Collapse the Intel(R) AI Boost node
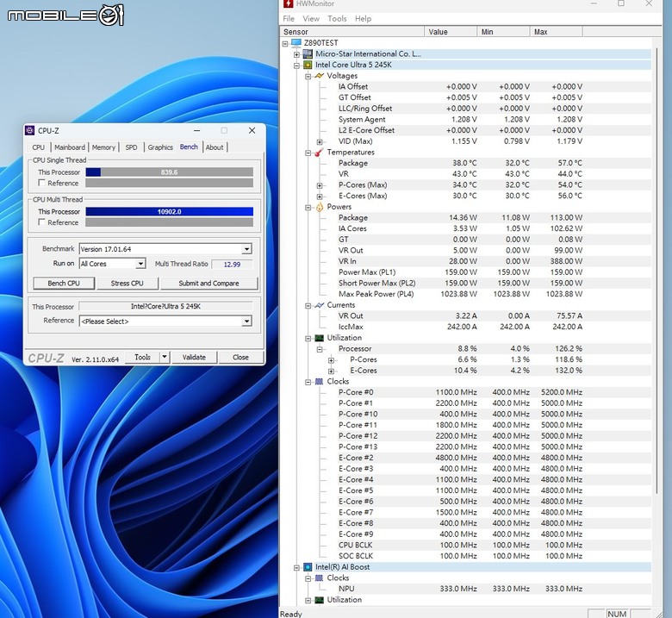The image size is (672, 618). (x=296, y=568)
